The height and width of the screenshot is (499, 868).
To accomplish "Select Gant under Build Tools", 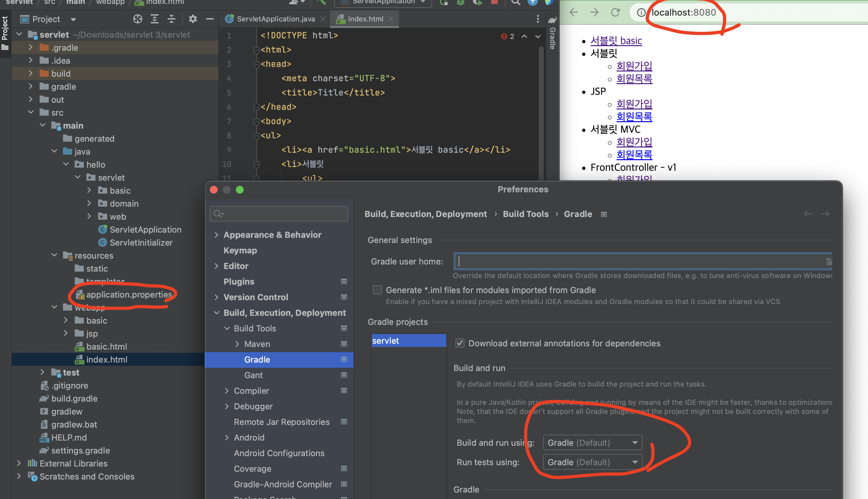I will point(253,375).
